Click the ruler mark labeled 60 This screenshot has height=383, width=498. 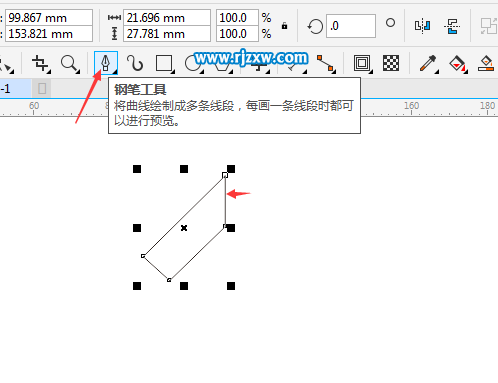point(34,106)
